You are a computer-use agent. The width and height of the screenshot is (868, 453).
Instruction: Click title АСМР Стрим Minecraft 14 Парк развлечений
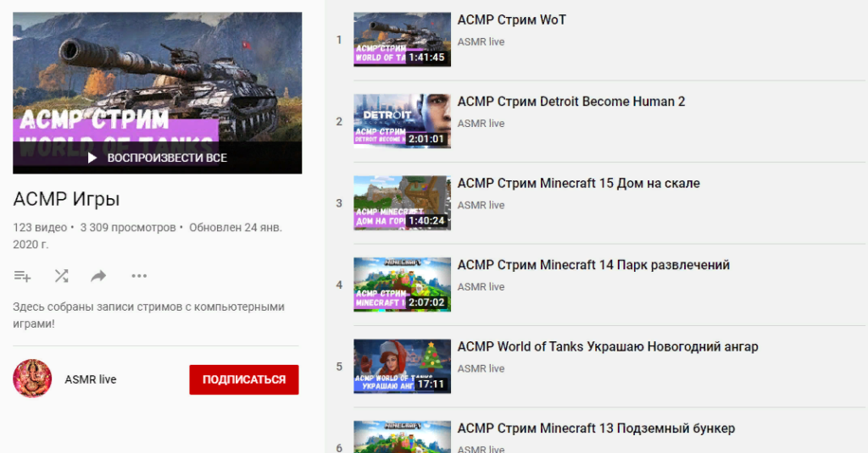(x=593, y=265)
